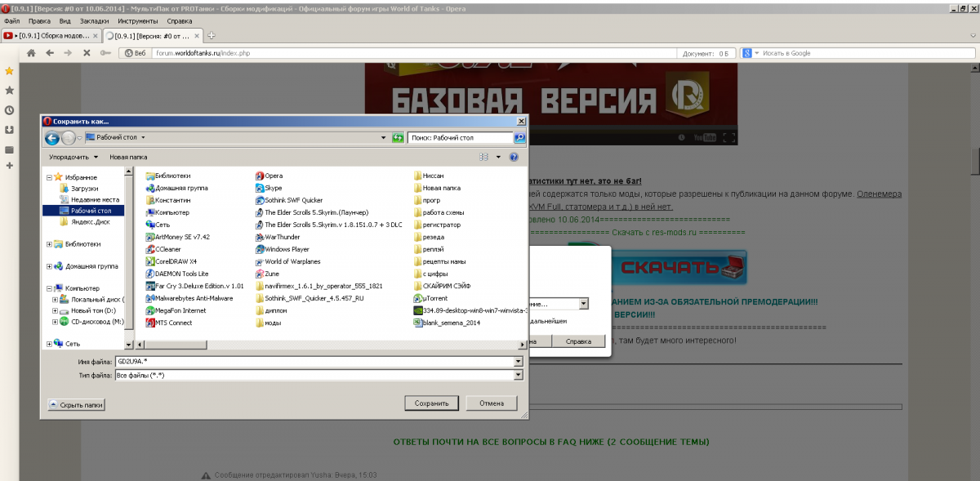The width and height of the screenshot is (980, 481).
Task: Expand the Библиотеки tree node
Action: 49,243
